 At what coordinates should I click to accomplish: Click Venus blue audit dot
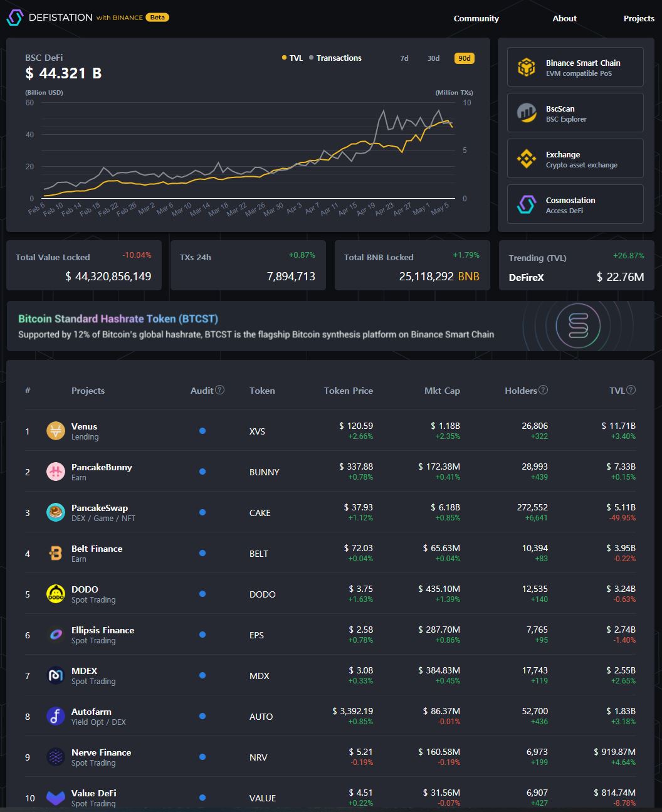[x=202, y=431]
